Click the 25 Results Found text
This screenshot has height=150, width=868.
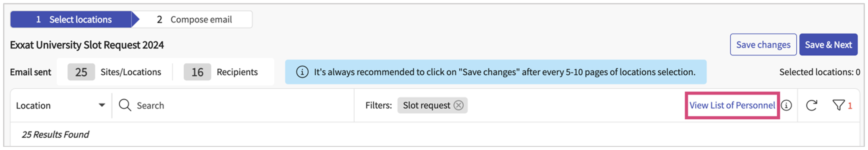(55, 134)
